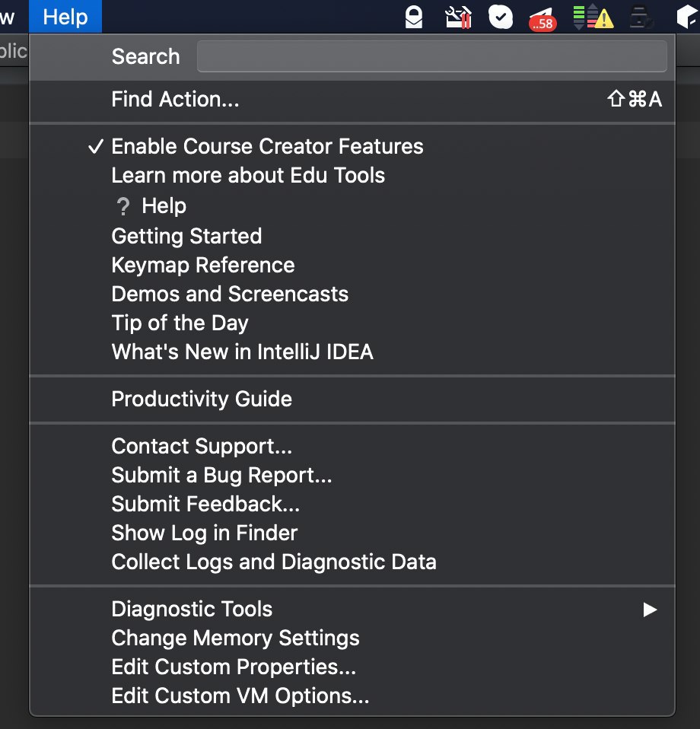Open the red 58 badge notification icon

click(542, 19)
